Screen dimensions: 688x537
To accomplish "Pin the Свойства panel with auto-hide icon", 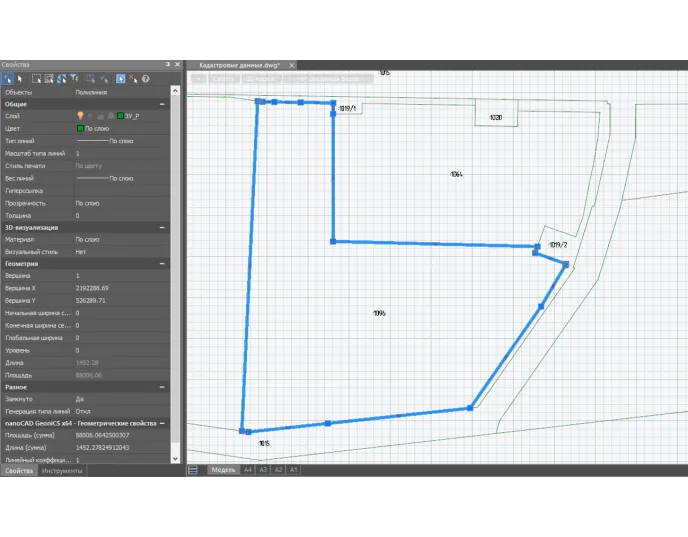I will coord(167,64).
